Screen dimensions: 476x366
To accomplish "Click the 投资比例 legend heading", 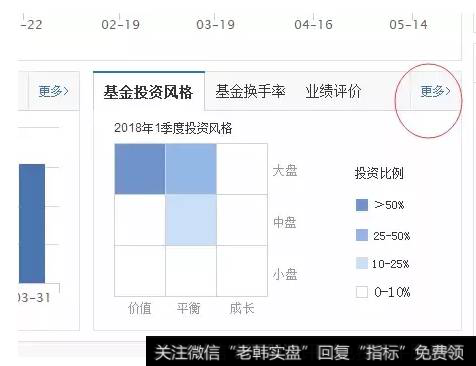I will pyautogui.click(x=379, y=173).
